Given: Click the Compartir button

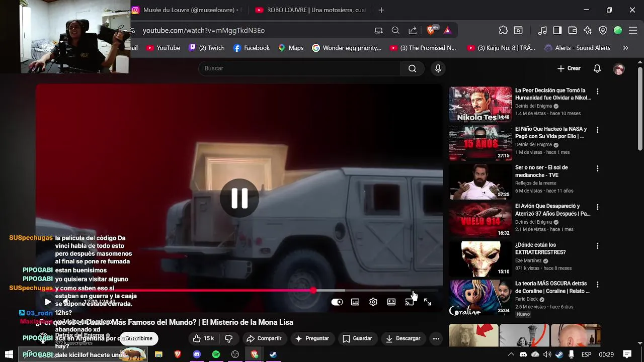Looking at the screenshot, I should click(264, 339).
